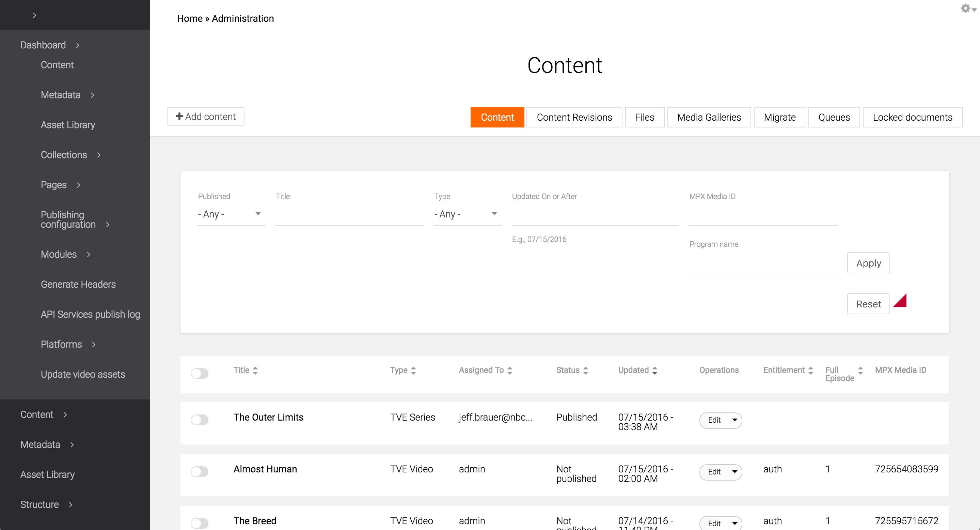
Task: Sort table by Title column arrows
Action: tap(255, 370)
